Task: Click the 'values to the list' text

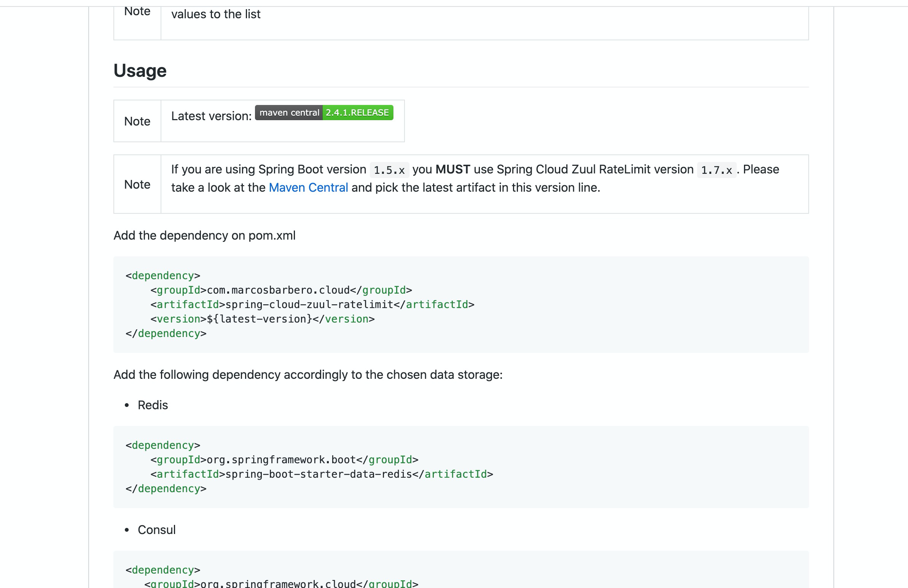Action: point(215,14)
